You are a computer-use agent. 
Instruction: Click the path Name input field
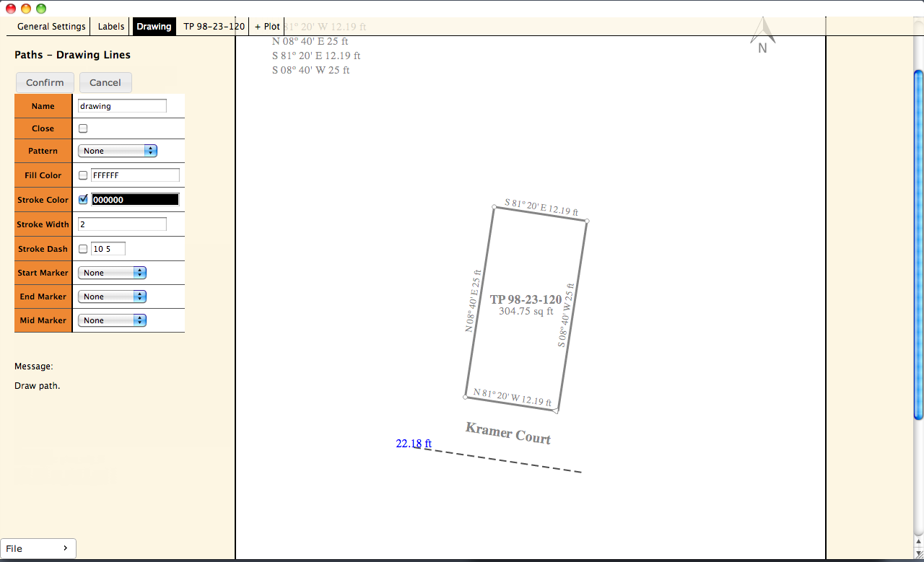(x=121, y=105)
